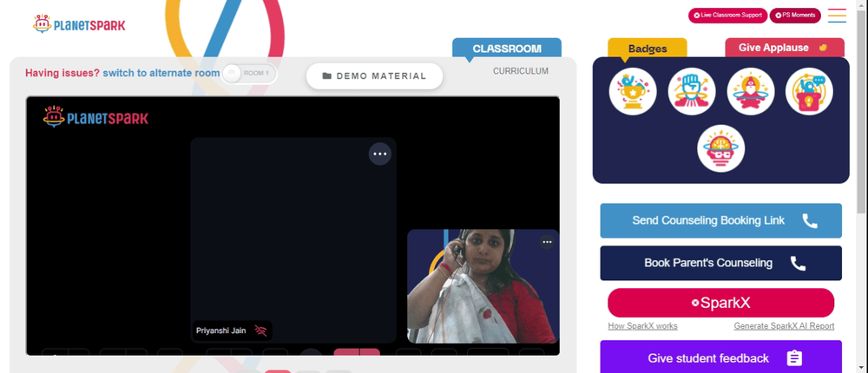Award the podium speaker badge
This screenshot has width=868, height=373.
tap(809, 91)
